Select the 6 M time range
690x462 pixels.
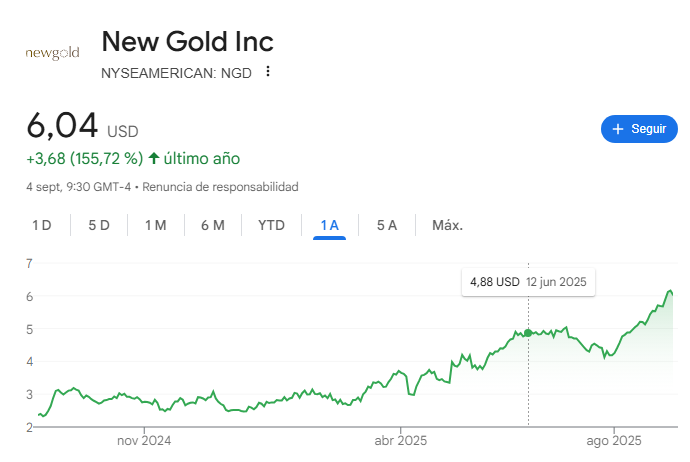pos(213,225)
